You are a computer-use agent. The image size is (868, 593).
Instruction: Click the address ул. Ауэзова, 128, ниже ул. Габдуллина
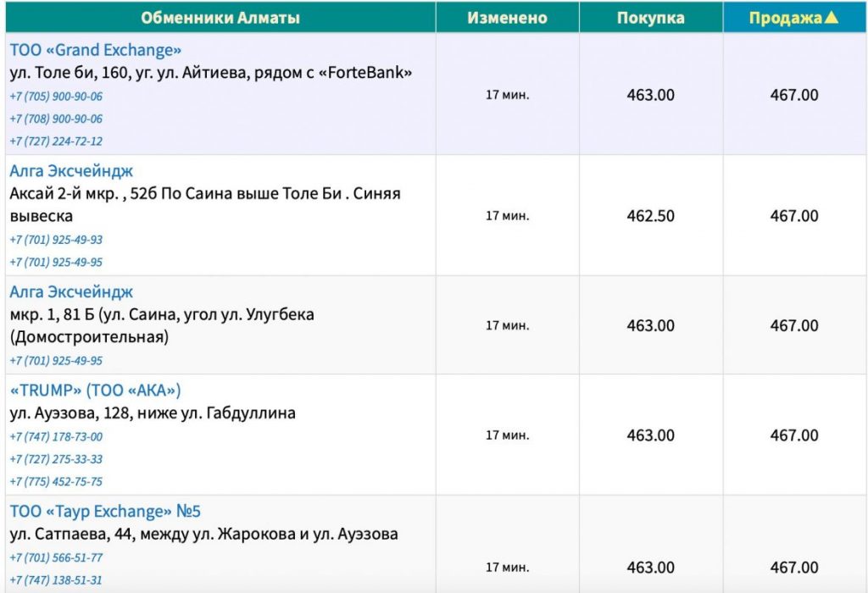153,413
